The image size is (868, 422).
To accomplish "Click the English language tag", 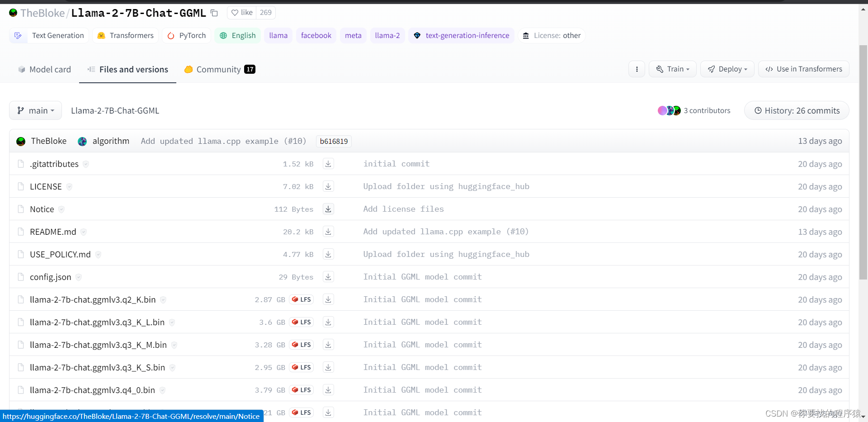I will [238, 35].
